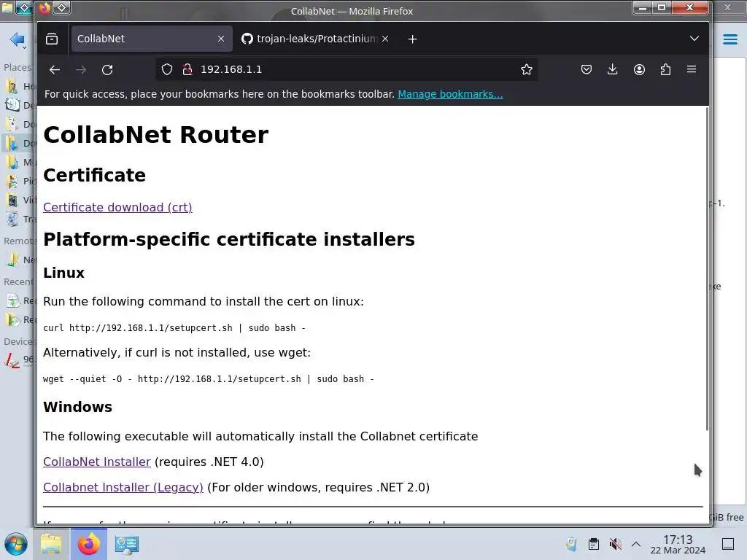Click the Collabnet Installer (Legacy) link

(x=123, y=488)
